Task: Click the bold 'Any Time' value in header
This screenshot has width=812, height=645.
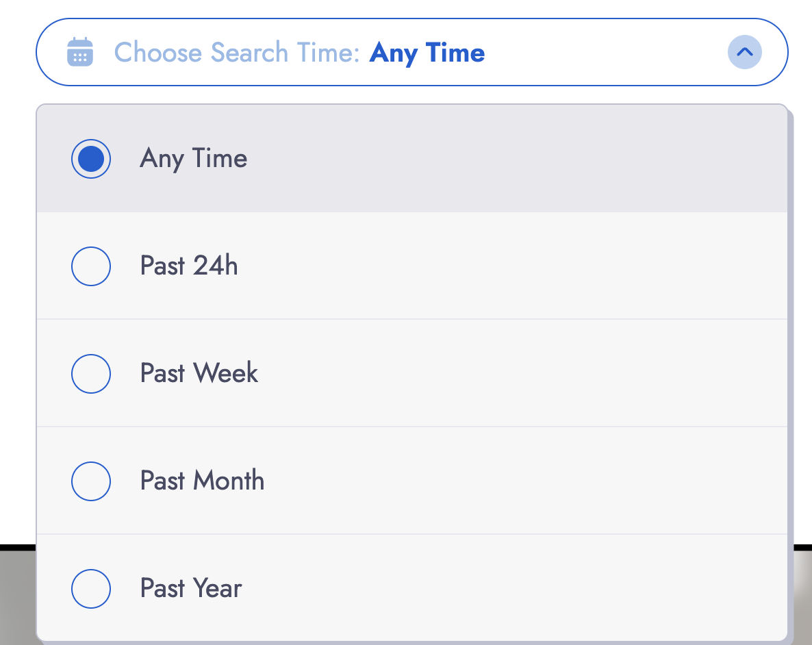Action: pyautogui.click(x=427, y=53)
